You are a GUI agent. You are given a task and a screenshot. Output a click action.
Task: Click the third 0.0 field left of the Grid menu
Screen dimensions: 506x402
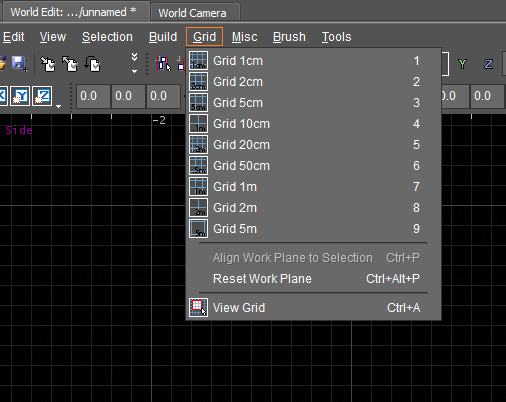pyautogui.click(x=163, y=96)
